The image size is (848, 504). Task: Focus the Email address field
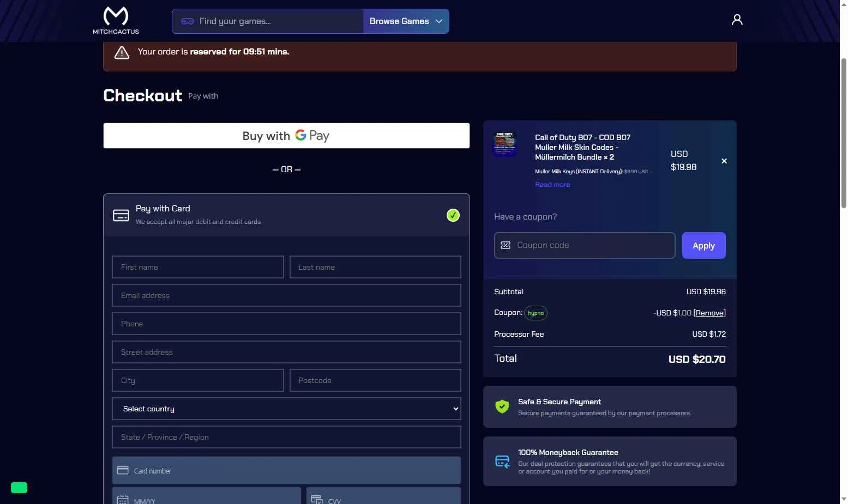point(286,295)
